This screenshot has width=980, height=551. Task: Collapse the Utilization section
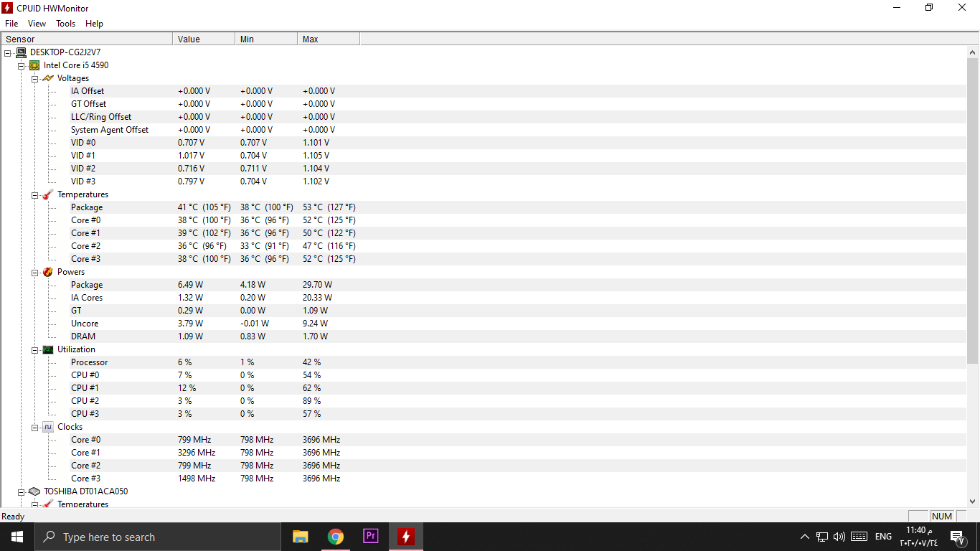[34, 349]
